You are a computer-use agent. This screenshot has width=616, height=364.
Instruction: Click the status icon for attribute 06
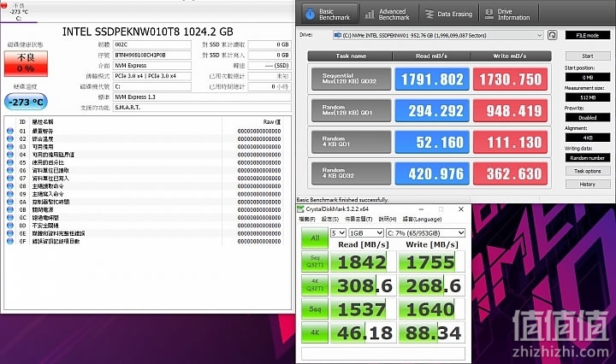[x=10, y=170]
